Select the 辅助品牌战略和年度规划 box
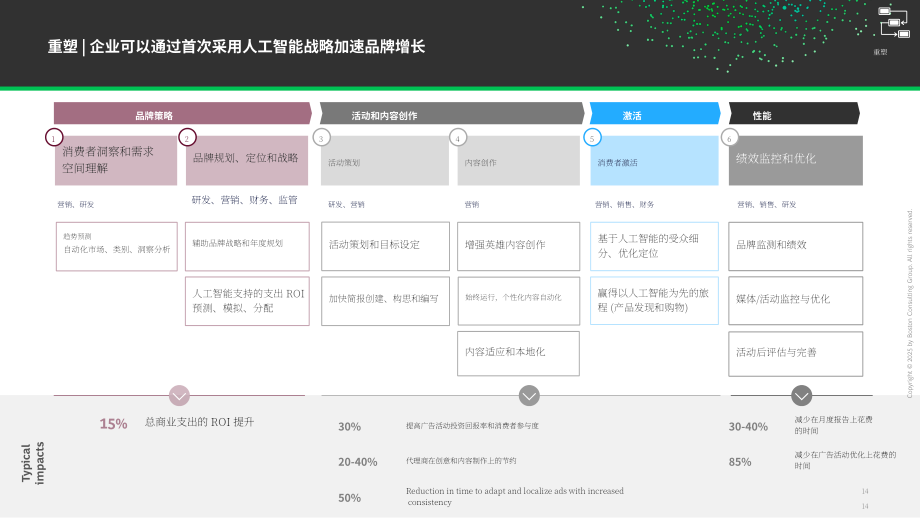This screenshot has height=518, width=920. 247,246
